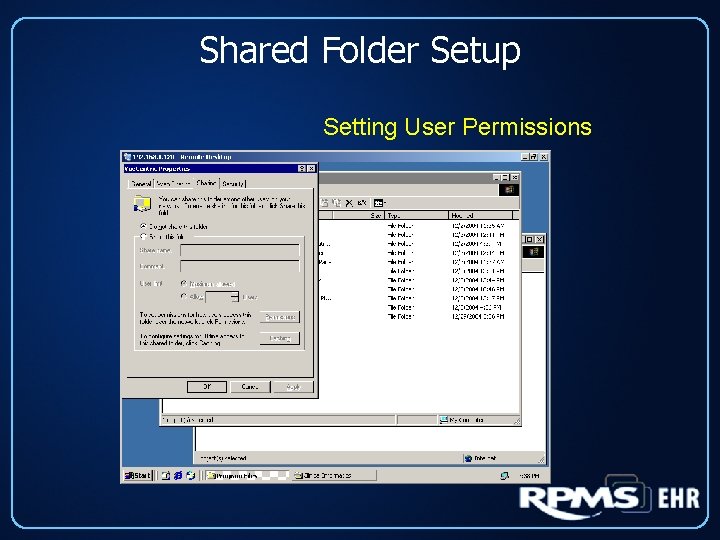720x540 pixels.
Task: Click the Delete X icon in Explorer toolbar
Action: (349, 203)
